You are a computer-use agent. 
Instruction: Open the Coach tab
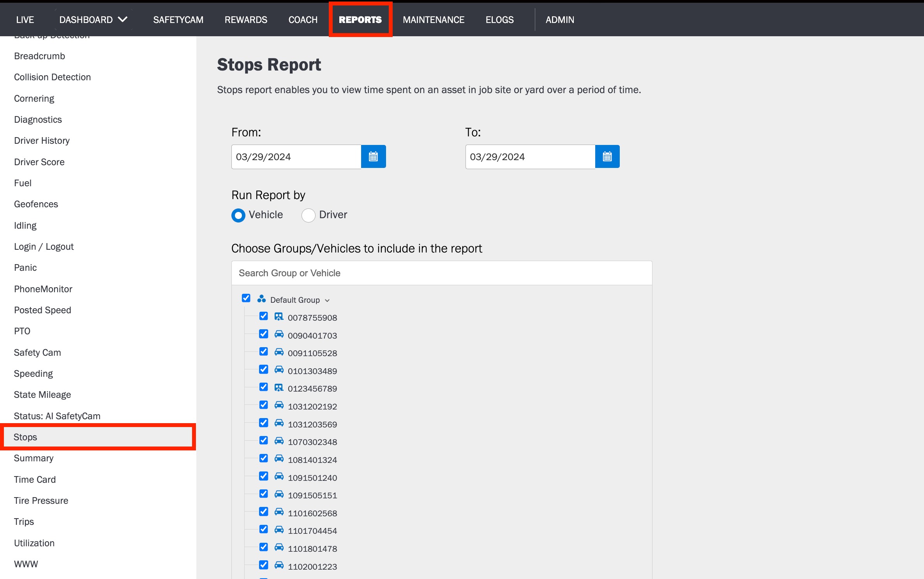click(x=303, y=19)
